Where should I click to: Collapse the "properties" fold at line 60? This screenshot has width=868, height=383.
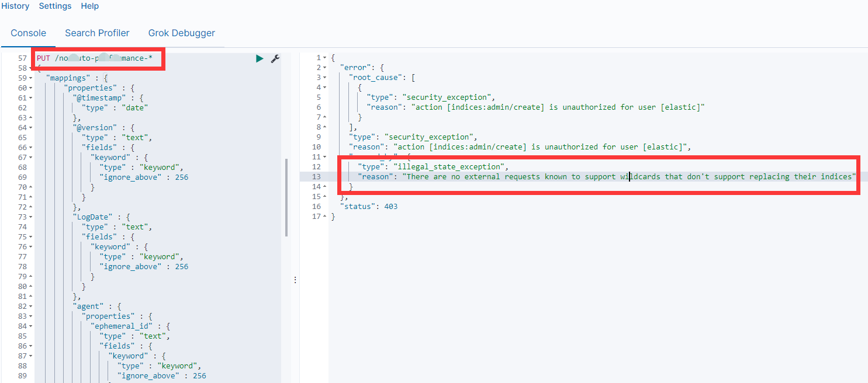30,88
